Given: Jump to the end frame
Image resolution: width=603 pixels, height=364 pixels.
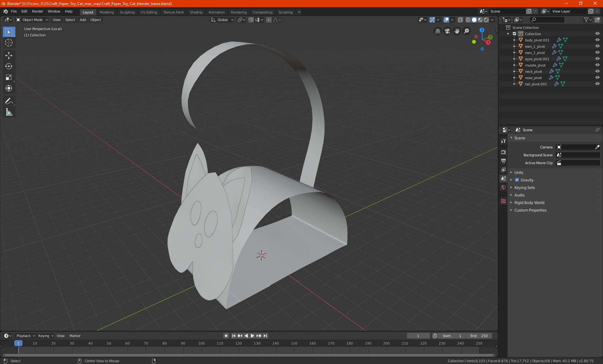Looking at the screenshot, I should (265, 336).
